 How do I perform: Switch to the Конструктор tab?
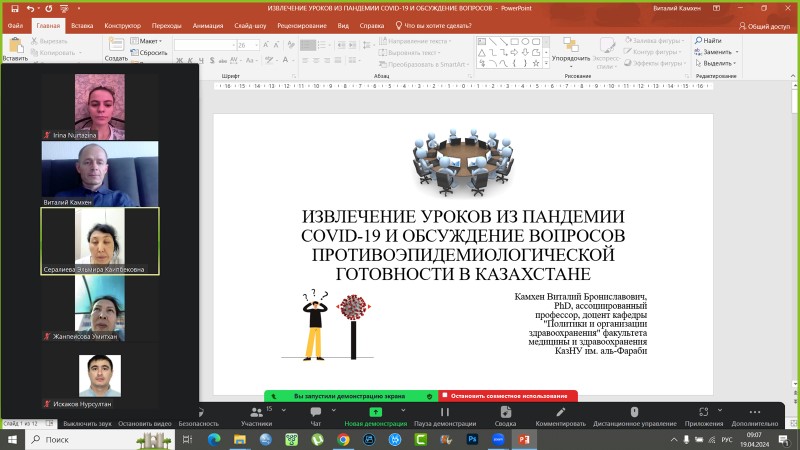[122, 26]
